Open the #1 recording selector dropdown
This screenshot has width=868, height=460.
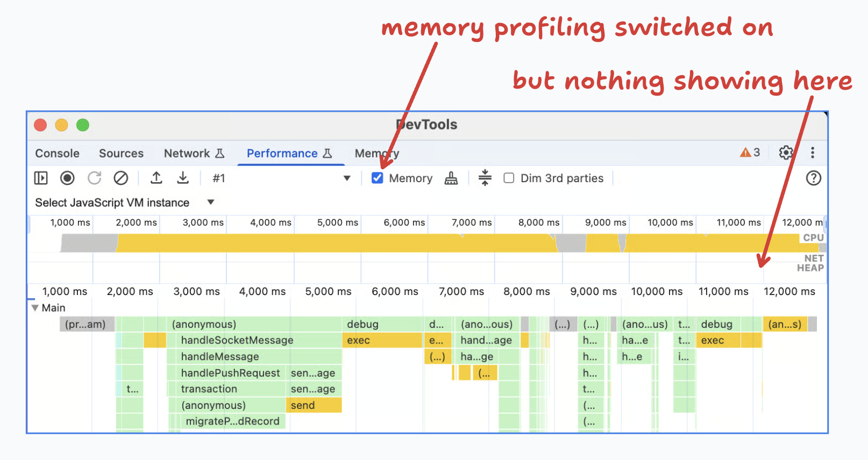click(282, 178)
